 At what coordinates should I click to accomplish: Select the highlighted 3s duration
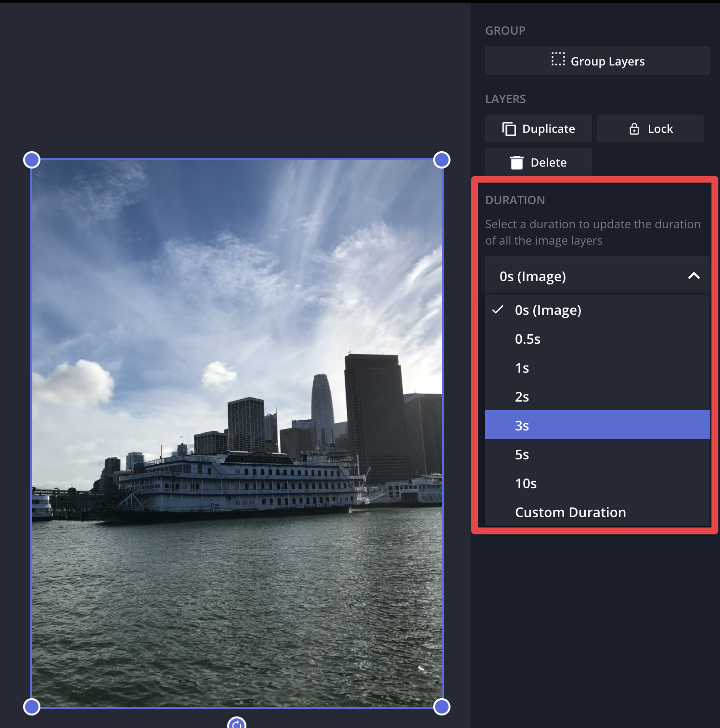522,426
